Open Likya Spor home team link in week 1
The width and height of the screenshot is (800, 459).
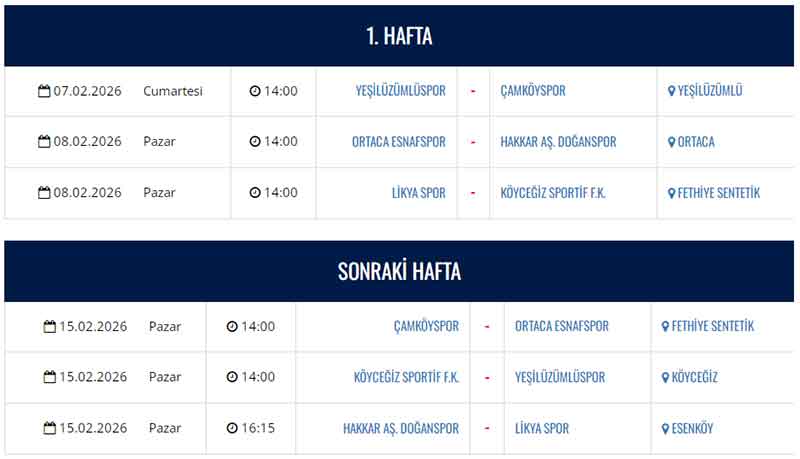(x=418, y=193)
